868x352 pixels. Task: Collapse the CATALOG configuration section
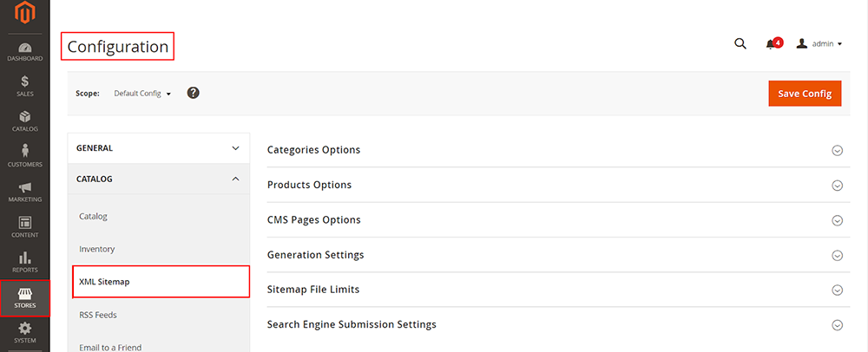(x=158, y=179)
